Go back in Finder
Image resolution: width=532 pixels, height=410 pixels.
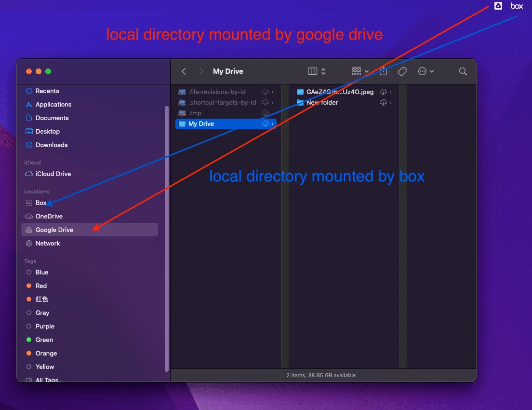click(x=184, y=71)
